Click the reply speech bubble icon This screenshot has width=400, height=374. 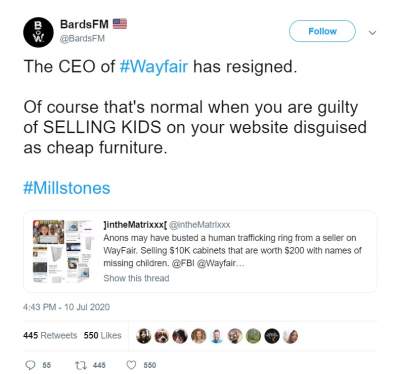coord(30,365)
